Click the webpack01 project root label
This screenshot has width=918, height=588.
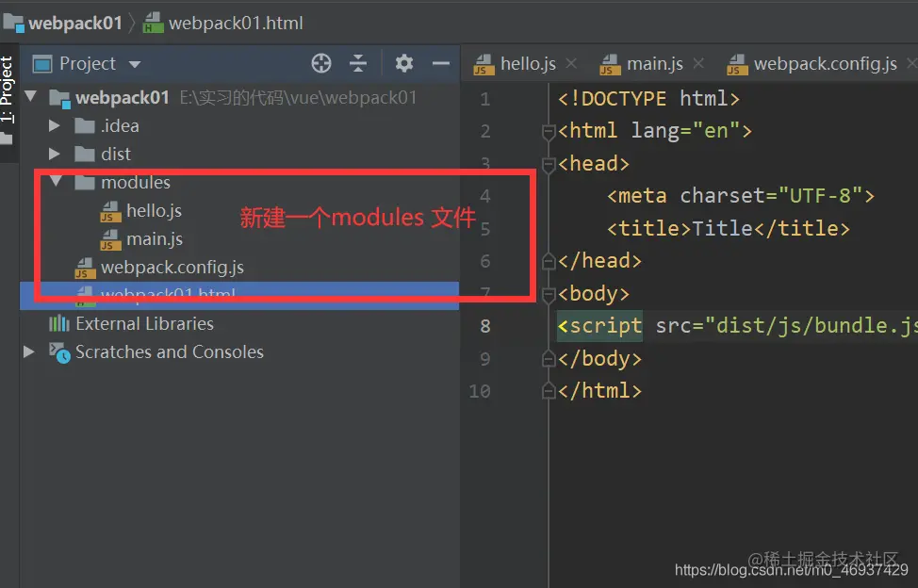tap(123, 97)
